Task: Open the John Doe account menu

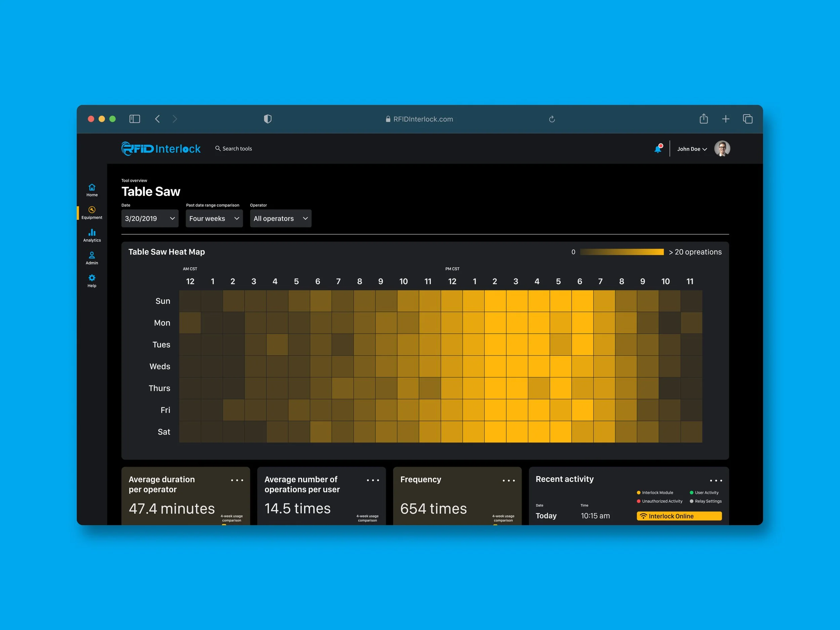Action: [x=691, y=149]
